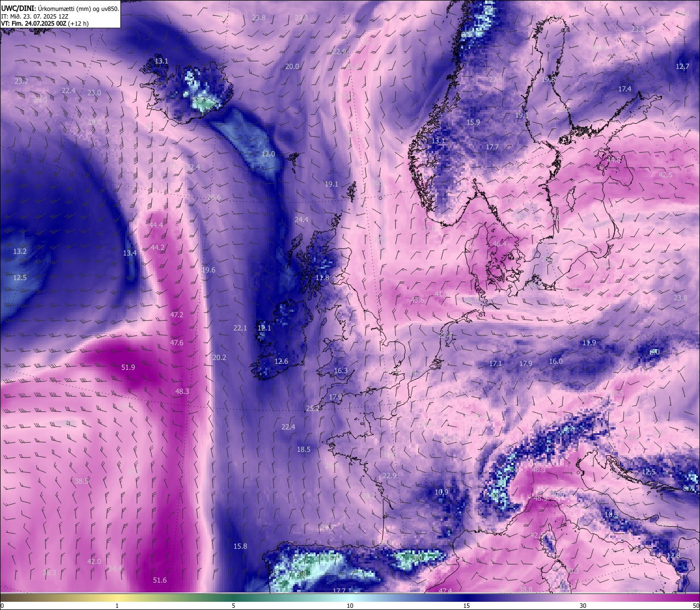Click the VT valid time line 24.07.2025 00Z
This screenshot has height=610, width=700.
pos(45,24)
